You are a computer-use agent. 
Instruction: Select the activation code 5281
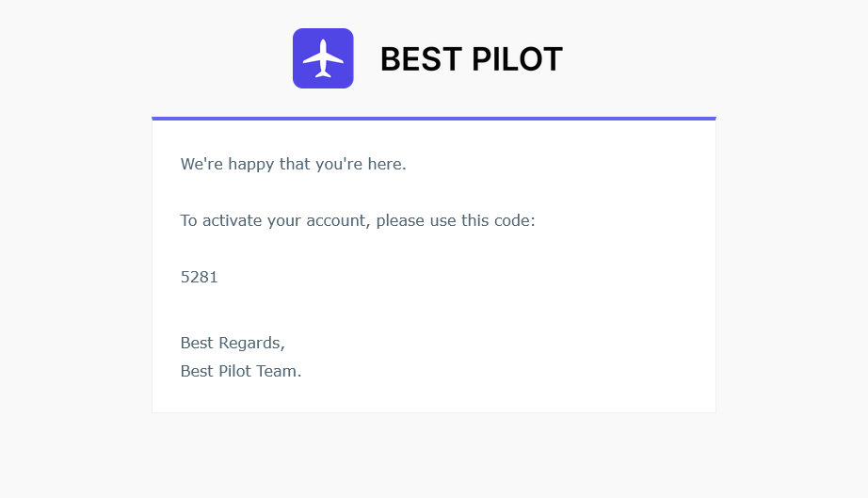[x=200, y=277]
